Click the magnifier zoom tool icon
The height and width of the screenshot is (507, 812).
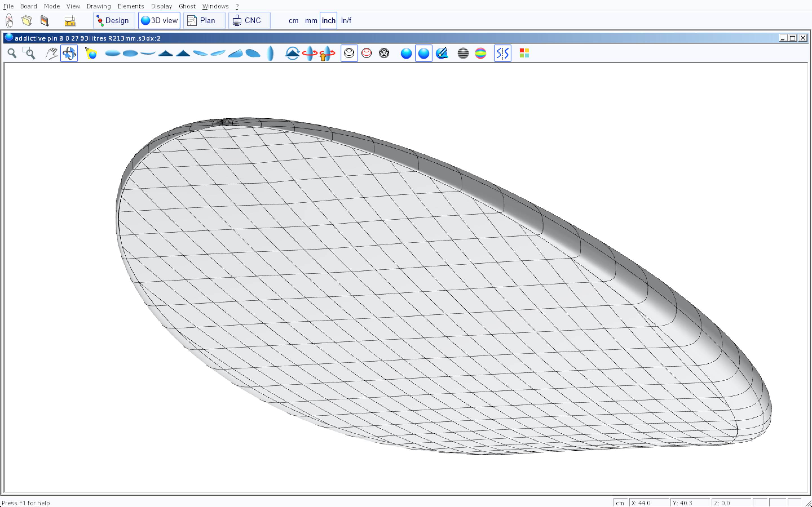click(12, 53)
